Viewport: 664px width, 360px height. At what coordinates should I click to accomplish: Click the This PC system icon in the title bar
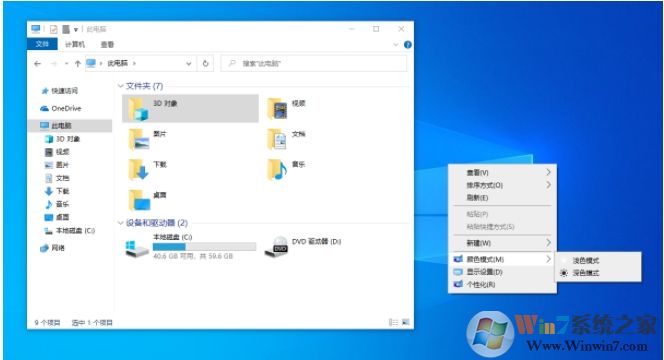(36, 29)
